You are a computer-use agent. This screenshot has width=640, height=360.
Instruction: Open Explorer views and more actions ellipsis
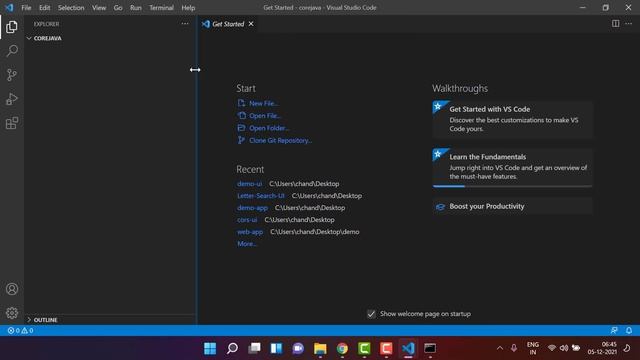point(185,24)
